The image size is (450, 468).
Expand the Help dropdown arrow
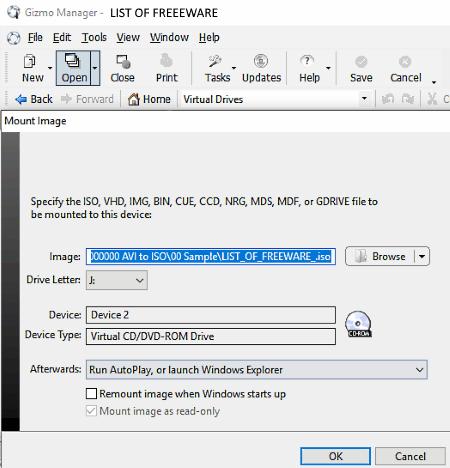(328, 68)
